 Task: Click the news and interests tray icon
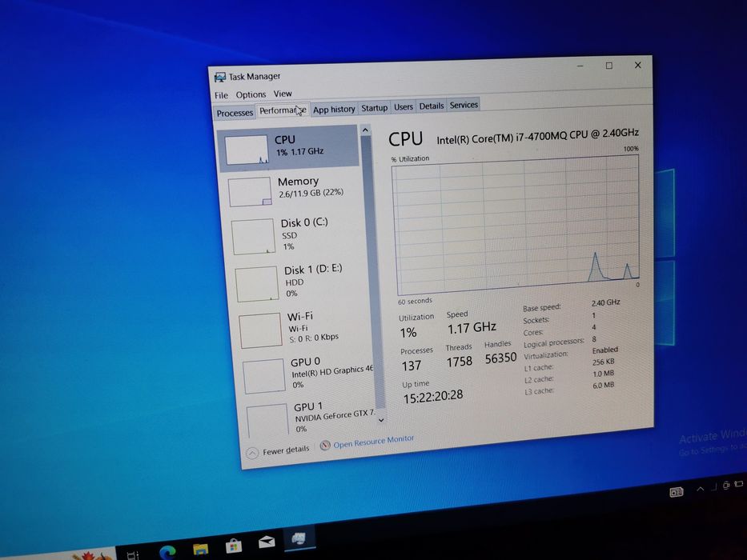click(x=677, y=492)
